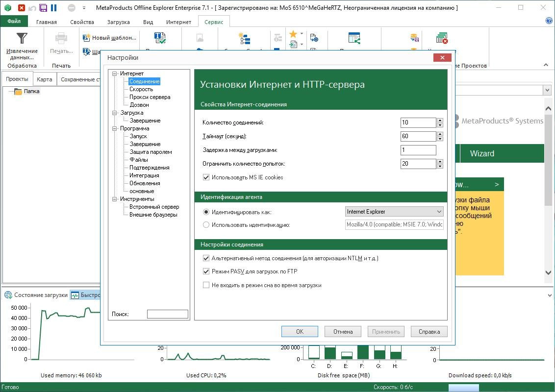Open the Карта panel tab
The height and width of the screenshot is (392, 555).
tap(45, 79)
